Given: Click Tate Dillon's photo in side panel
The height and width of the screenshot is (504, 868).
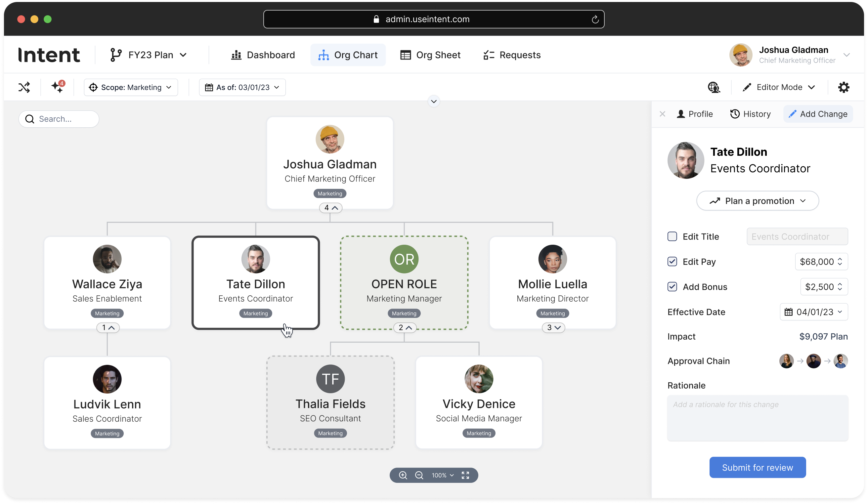Looking at the screenshot, I should 685,160.
